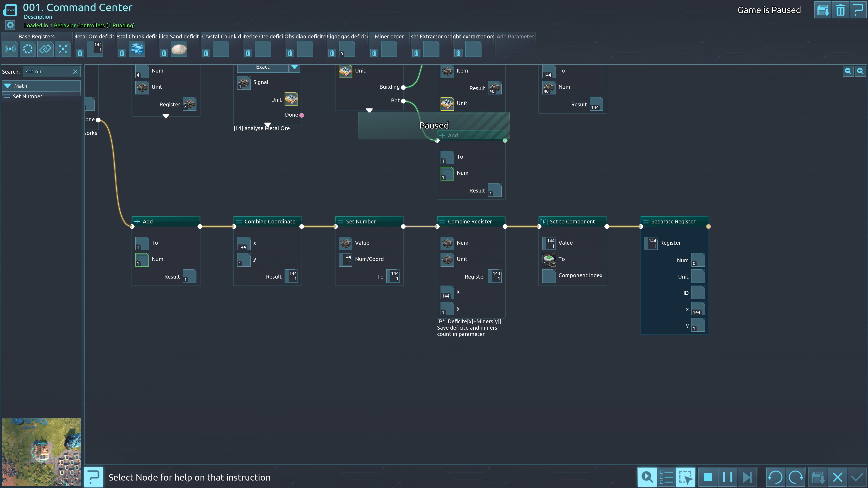Screen dimensions: 868x488
Task: Select Set Number in instruction list
Action: click(28, 97)
